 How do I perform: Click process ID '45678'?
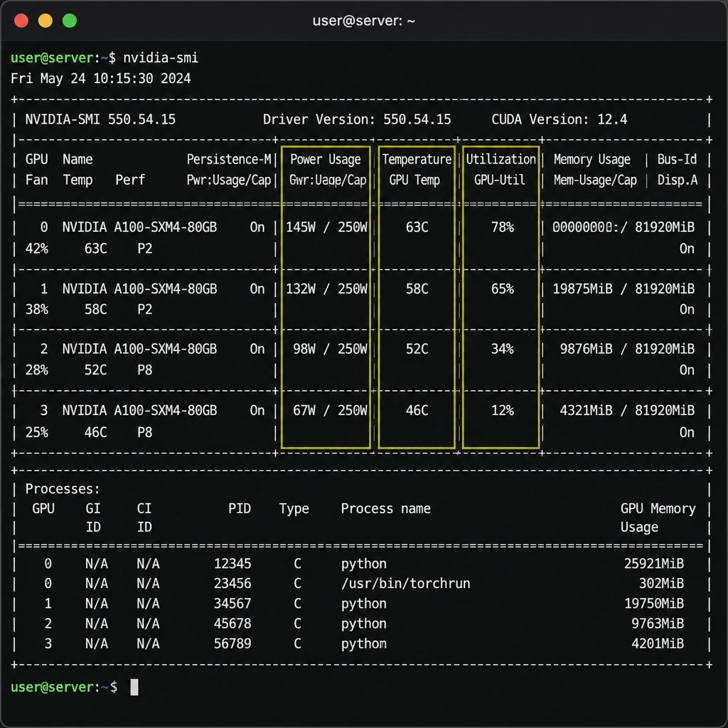(232, 623)
